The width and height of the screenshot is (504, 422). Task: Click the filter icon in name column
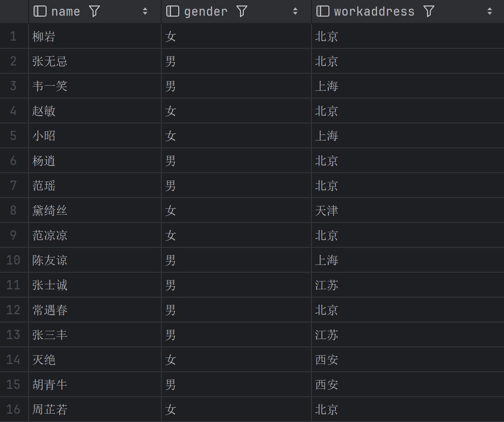[x=94, y=12]
